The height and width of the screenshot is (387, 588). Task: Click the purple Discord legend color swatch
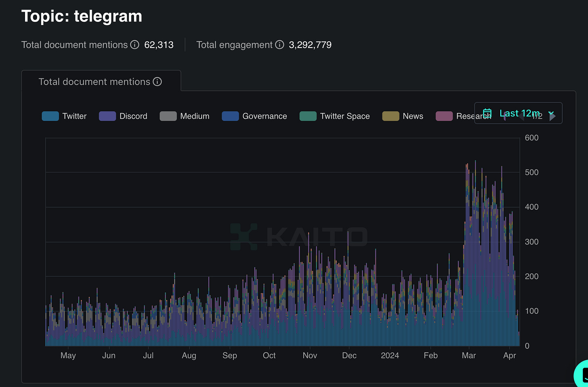[107, 116]
